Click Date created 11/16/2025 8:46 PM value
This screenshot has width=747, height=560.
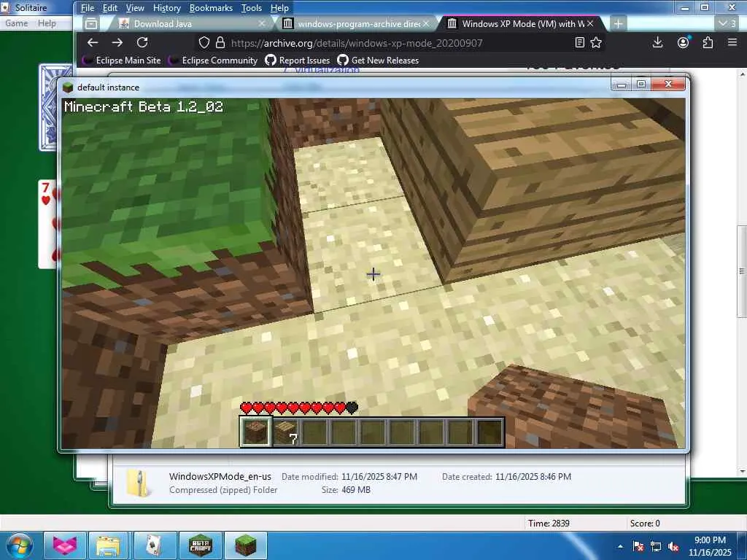533,477
